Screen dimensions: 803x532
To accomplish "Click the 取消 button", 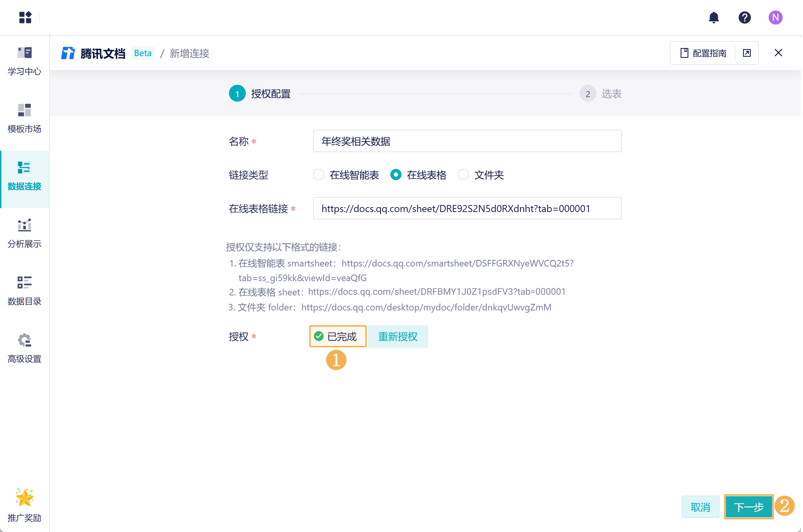I will [700, 507].
